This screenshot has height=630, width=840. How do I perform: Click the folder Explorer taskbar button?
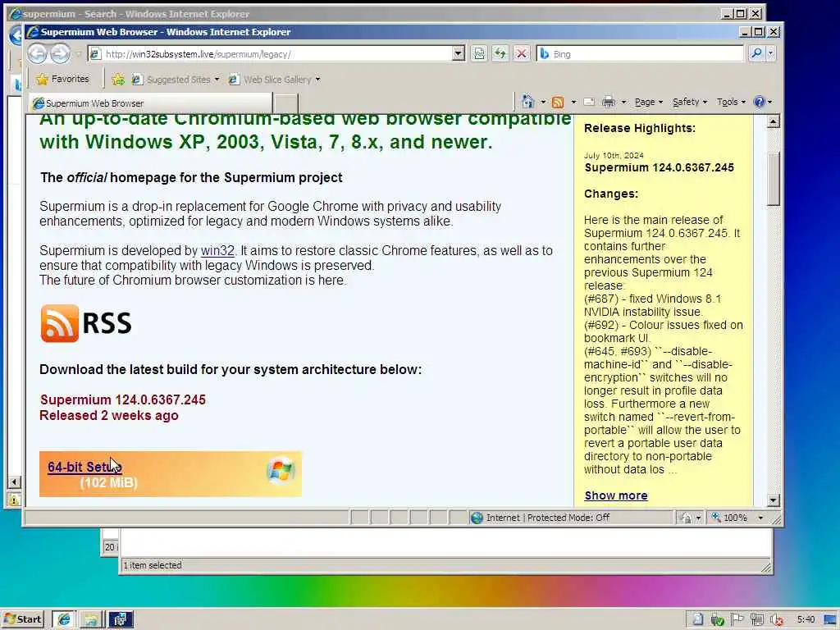click(x=91, y=619)
